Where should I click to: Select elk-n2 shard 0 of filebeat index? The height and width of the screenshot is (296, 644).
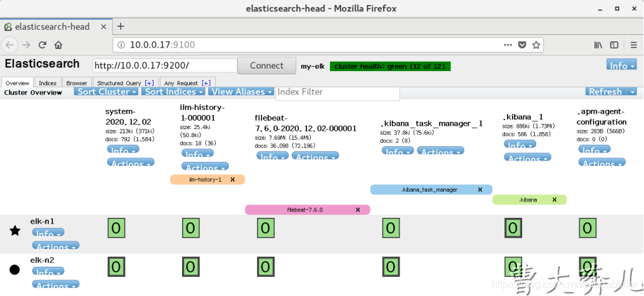click(x=266, y=267)
